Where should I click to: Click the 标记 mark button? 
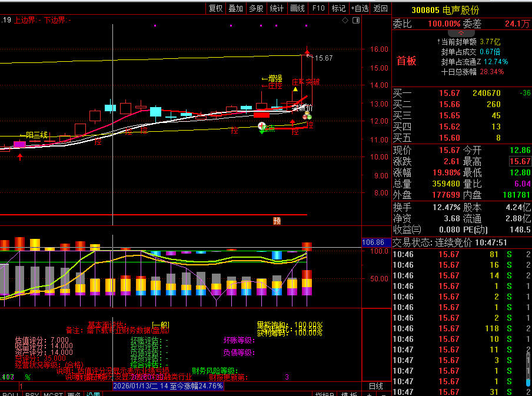click(338, 8)
